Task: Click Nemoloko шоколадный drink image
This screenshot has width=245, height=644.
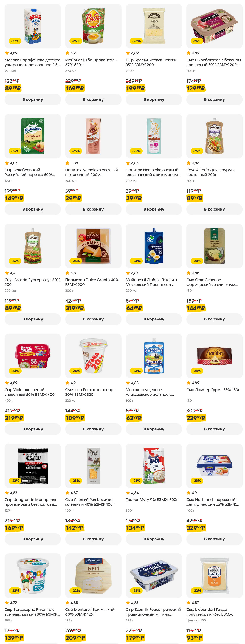Action: 93,136
